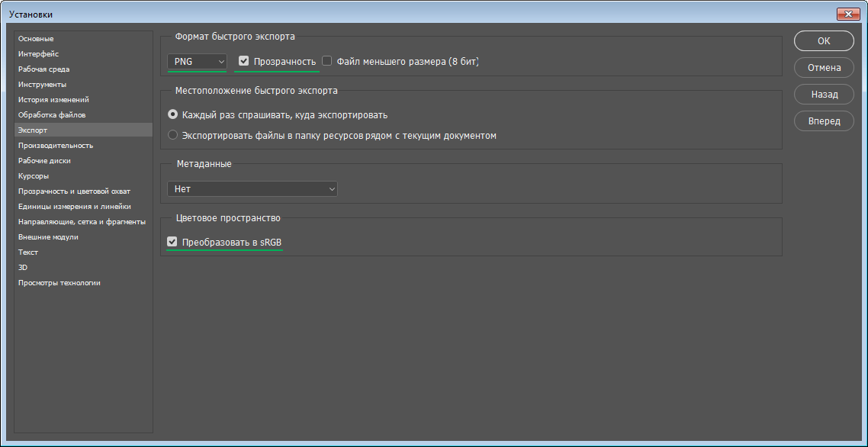Image resolution: width=868 pixels, height=447 pixels.
Task: Select Каждый раз спрашивать, куда экспортировать option
Action: pos(172,114)
